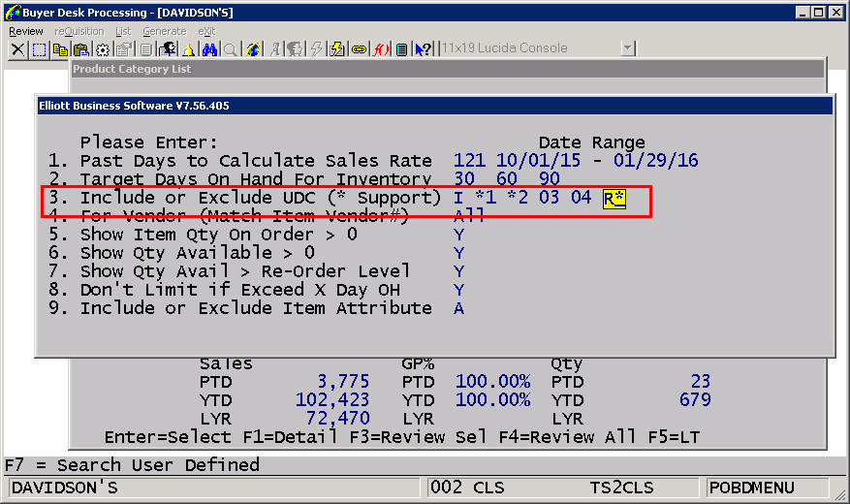The height and width of the screenshot is (504, 850).
Task: Click the grey lightning bolt icon
Action: click(x=317, y=49)
